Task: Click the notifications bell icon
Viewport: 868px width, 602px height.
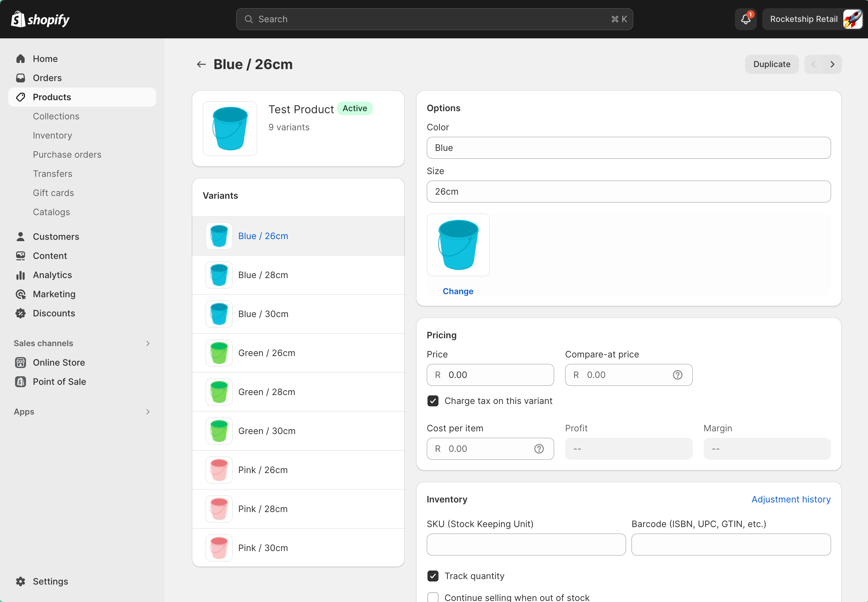Action: pos(745,19)
